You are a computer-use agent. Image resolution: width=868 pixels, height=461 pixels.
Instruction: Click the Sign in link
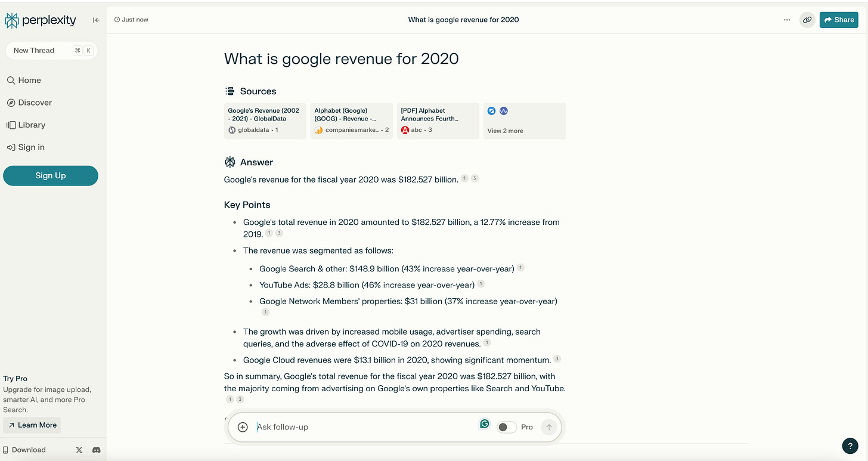[30, 147]
